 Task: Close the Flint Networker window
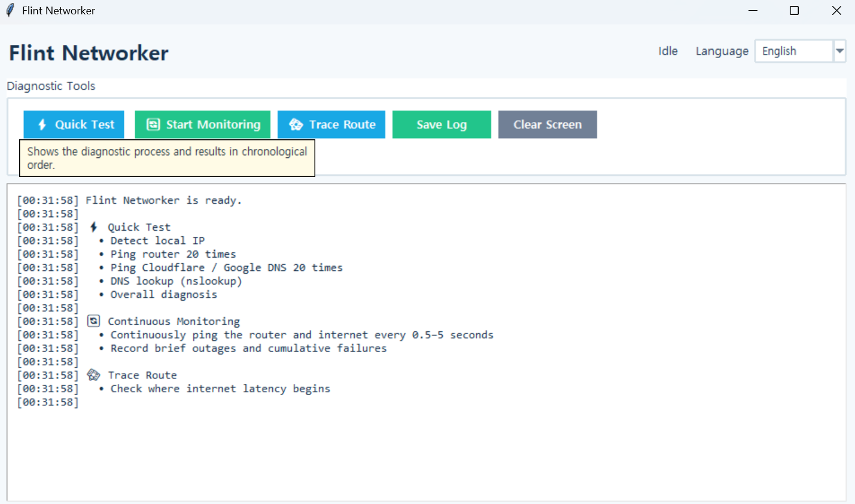(836, 11)
